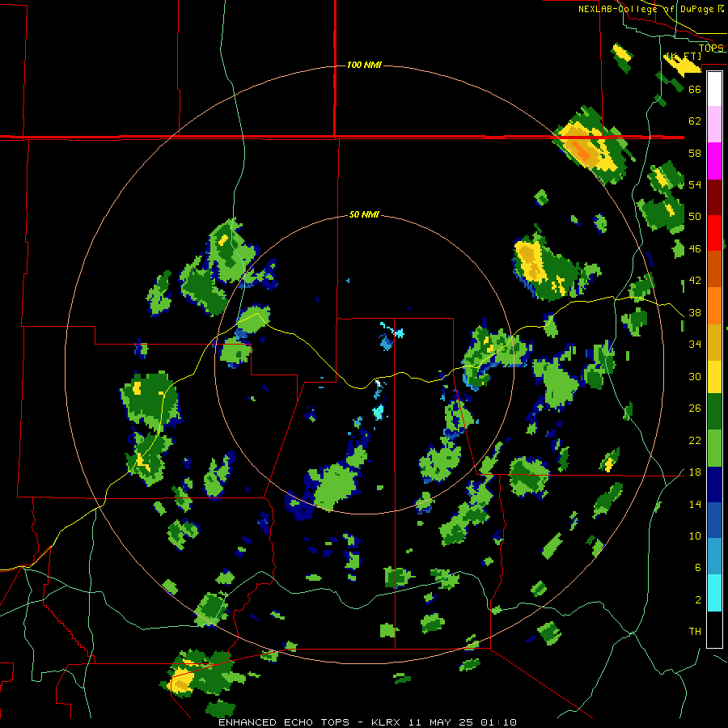
Task: Click the "TH" threshold legend label
Action: [695, 632]
